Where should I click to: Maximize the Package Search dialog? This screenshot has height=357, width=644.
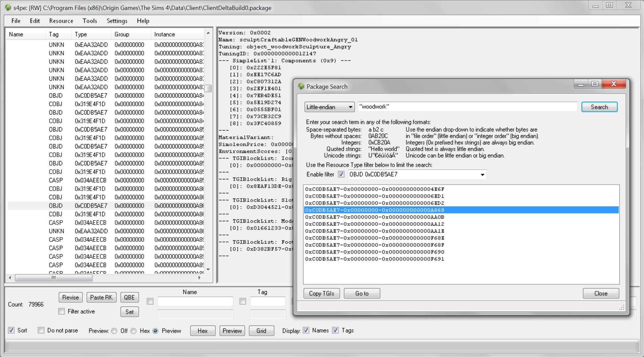tap(595, 84)
